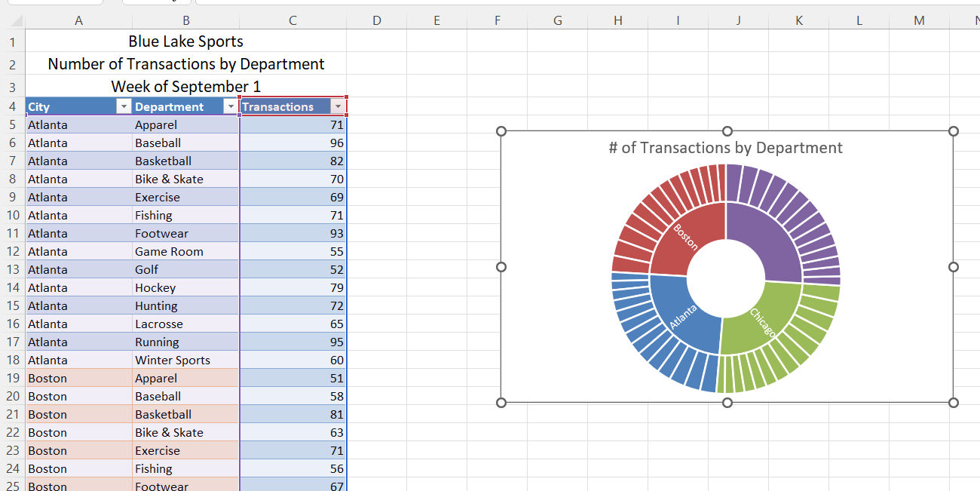Viewport: 980px width, 491px height.
Task: Open the City column filter dropdown
Action: (x=124, y=107)
